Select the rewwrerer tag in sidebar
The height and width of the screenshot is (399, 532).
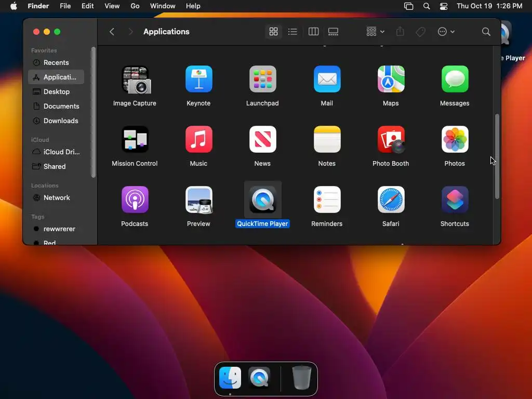(56, 229)
